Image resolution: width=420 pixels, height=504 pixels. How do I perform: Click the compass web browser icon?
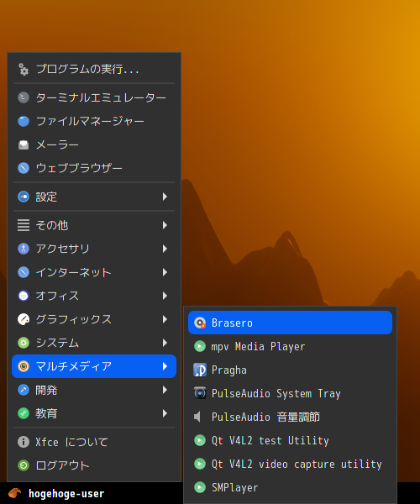tap(24, 168)
